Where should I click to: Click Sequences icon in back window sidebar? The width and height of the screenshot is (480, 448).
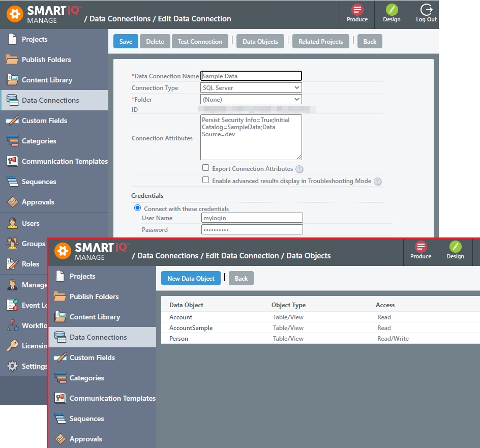click(12, 182)
